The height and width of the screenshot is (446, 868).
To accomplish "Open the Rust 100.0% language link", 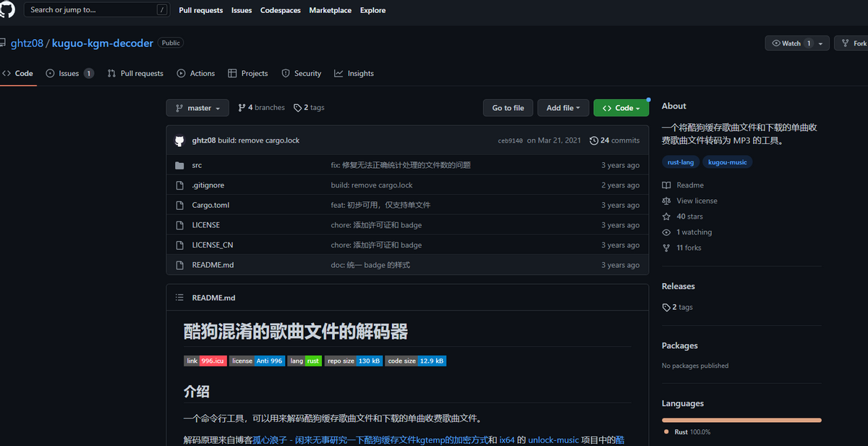I will tap(689, 432).
